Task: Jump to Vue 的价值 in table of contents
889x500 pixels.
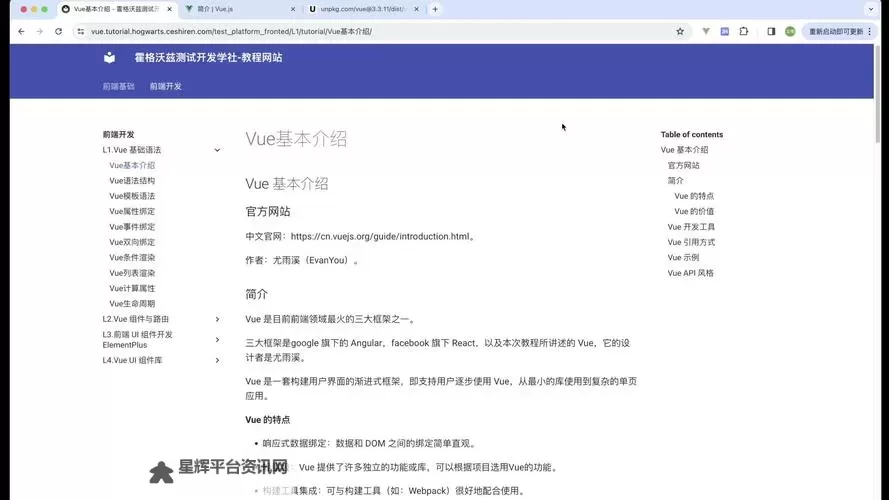Action: tap(694, 211)
